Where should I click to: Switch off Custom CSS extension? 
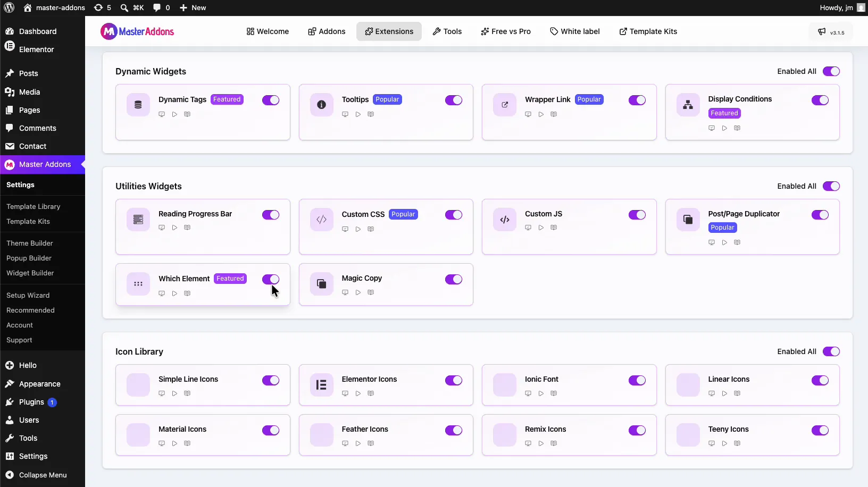coord(454,215)
